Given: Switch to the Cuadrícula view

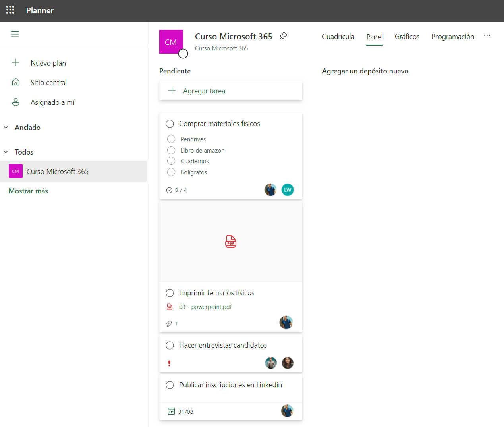Looking at the screenshot, I should [338, 37].
